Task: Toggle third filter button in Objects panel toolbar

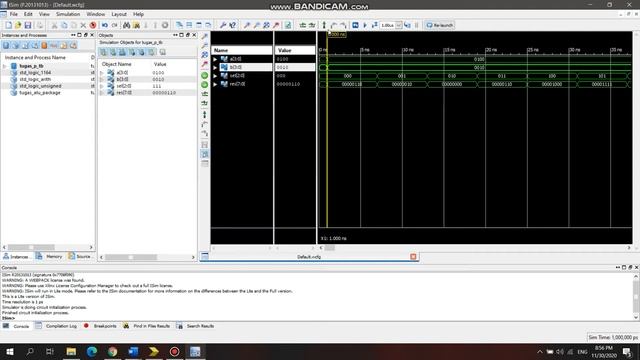Action: tap(122, 52)
